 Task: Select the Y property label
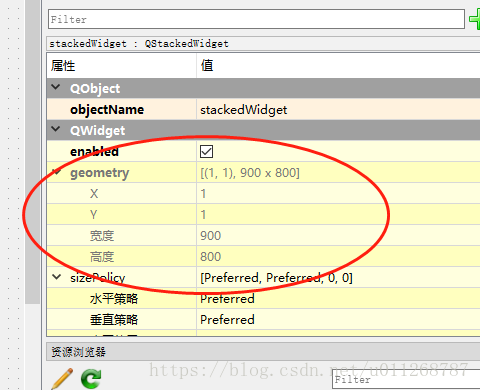(x=94, y=215)
